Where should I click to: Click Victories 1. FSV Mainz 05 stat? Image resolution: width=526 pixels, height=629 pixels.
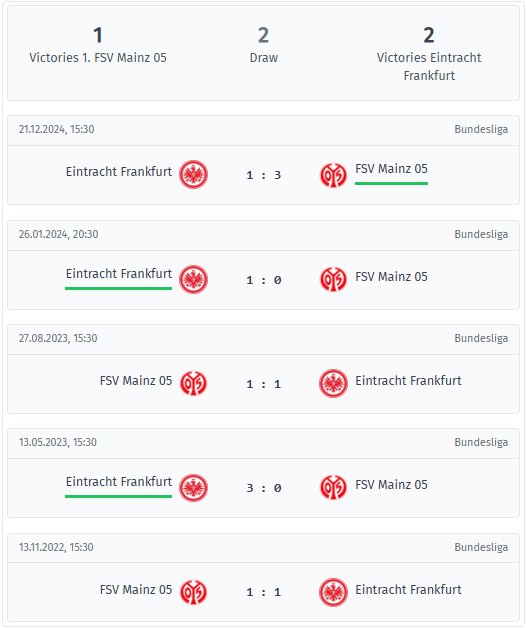click(98, 45)
